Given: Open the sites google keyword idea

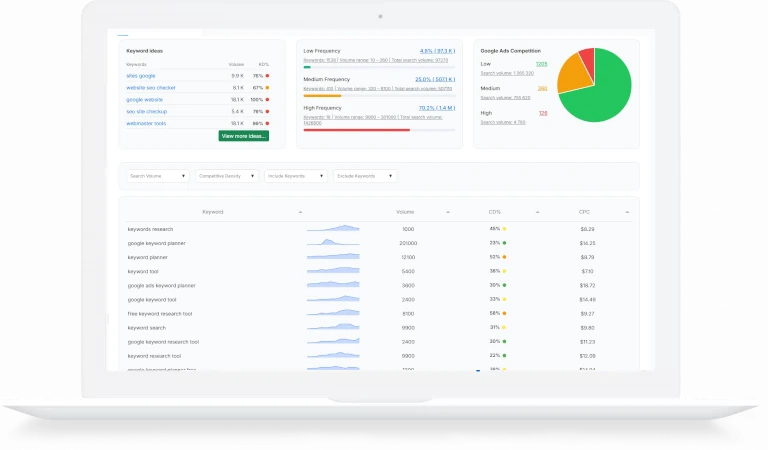Looking at the screenshot, I should [141, 76].
